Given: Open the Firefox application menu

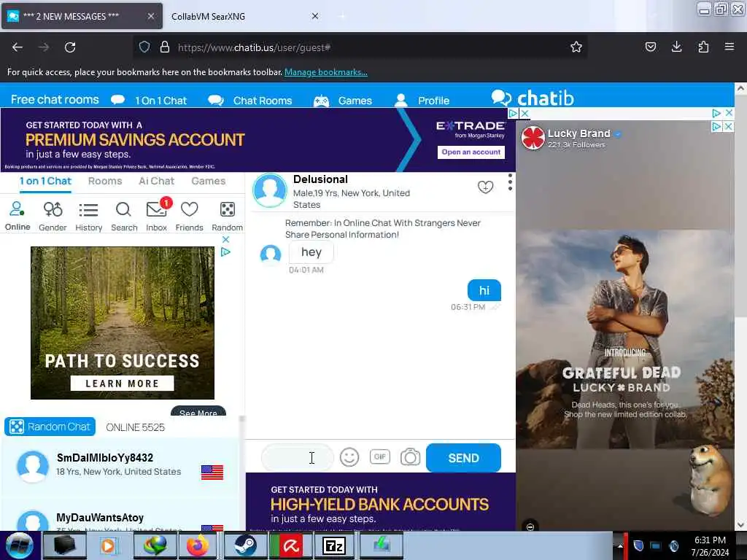Looking at the screenshot, I should 729,47.
